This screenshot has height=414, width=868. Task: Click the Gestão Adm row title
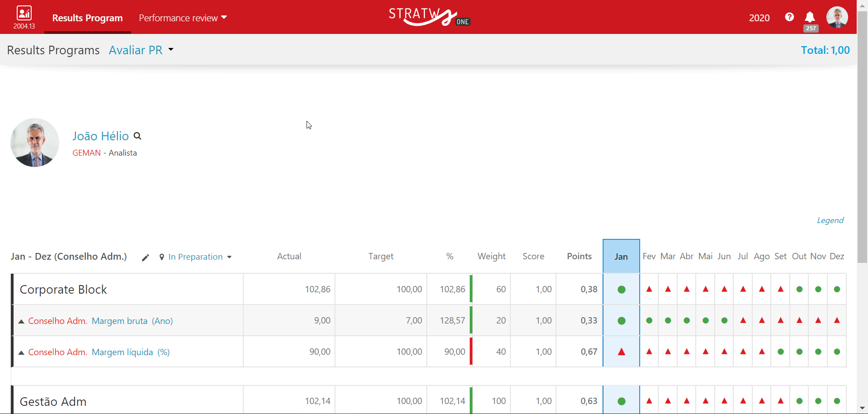(53, 402)
